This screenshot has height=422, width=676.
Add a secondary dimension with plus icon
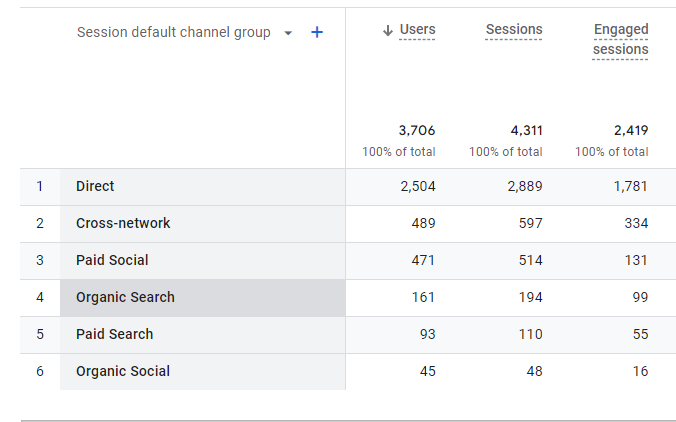[317, 32]
